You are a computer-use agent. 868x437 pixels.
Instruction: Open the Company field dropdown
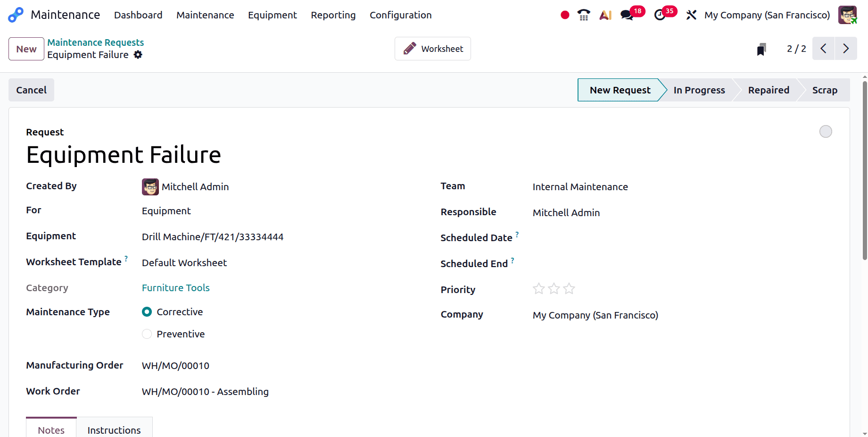(x=682, y=315)
